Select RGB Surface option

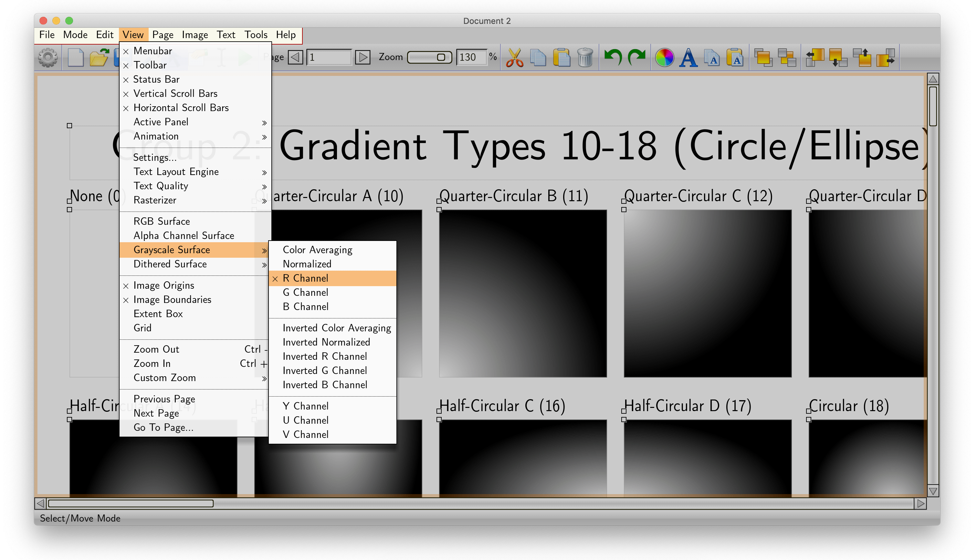pos(195,222)
